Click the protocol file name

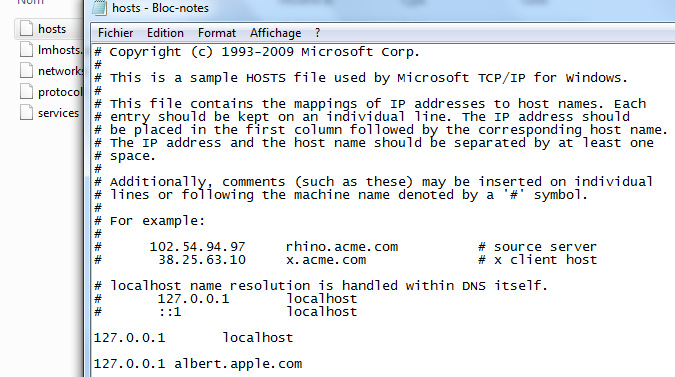click(x=60, y=92)
